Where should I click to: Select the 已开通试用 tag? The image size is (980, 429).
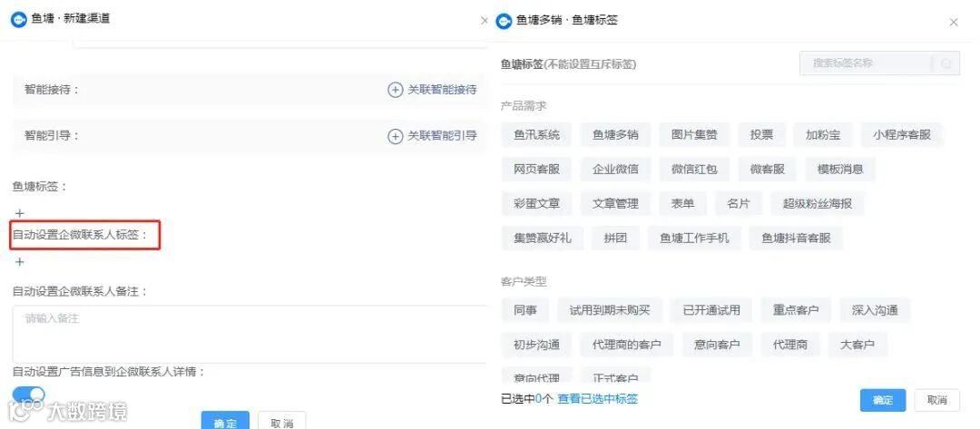pyautogui.click(x=711, y=310)
